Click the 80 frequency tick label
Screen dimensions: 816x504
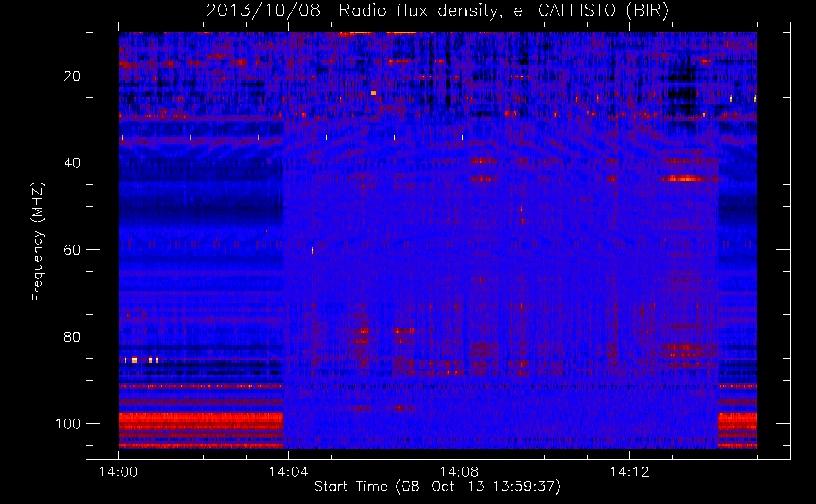72,337
